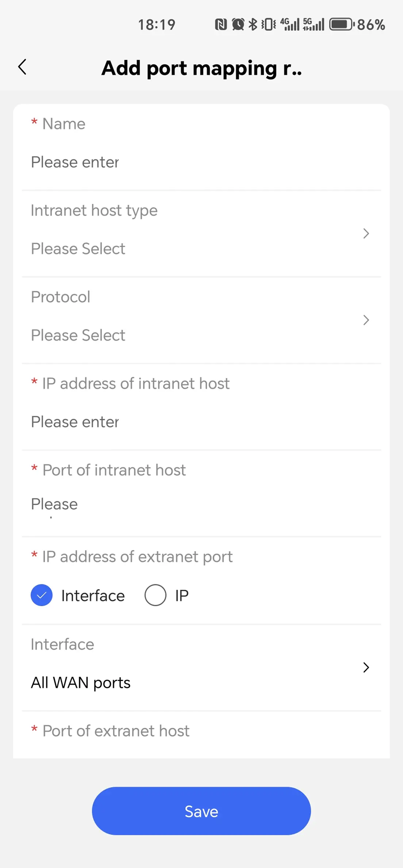Screen dimensions: 403x868
Task: Tap the Bluetooth status icon
Action: pos(253,25)
